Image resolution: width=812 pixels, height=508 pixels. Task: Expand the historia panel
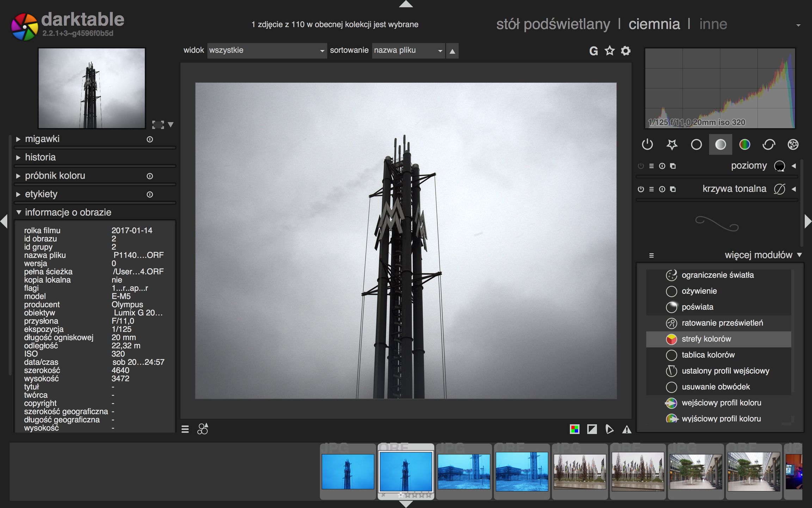click(40, 157)
